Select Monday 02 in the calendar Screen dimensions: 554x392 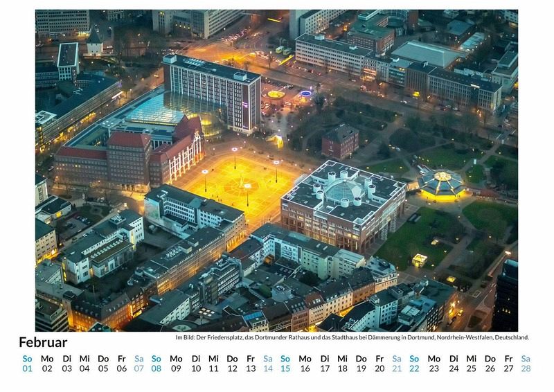47,364
